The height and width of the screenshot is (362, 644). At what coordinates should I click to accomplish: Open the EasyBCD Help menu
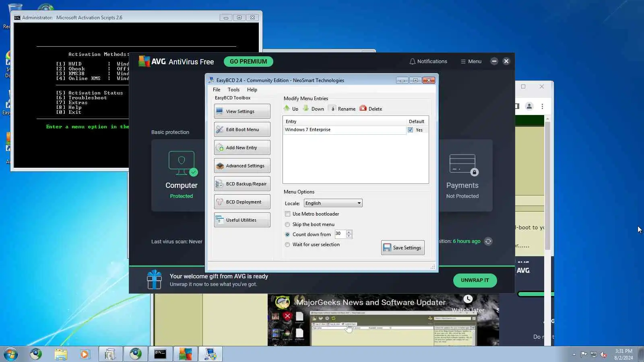252,90
